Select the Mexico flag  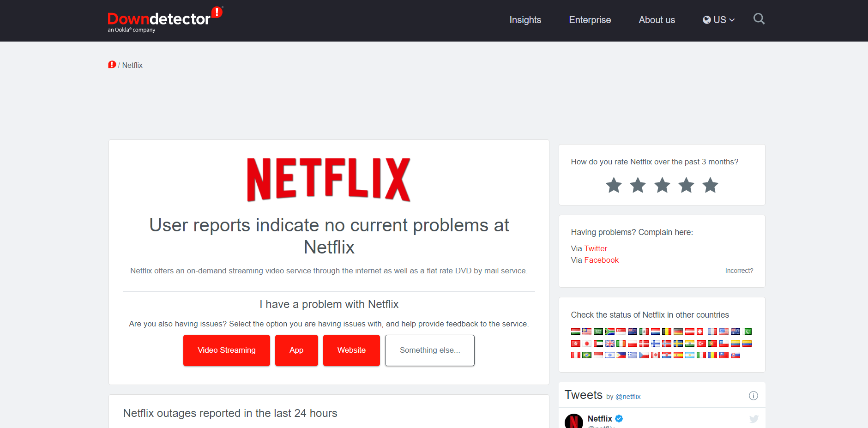644,332
